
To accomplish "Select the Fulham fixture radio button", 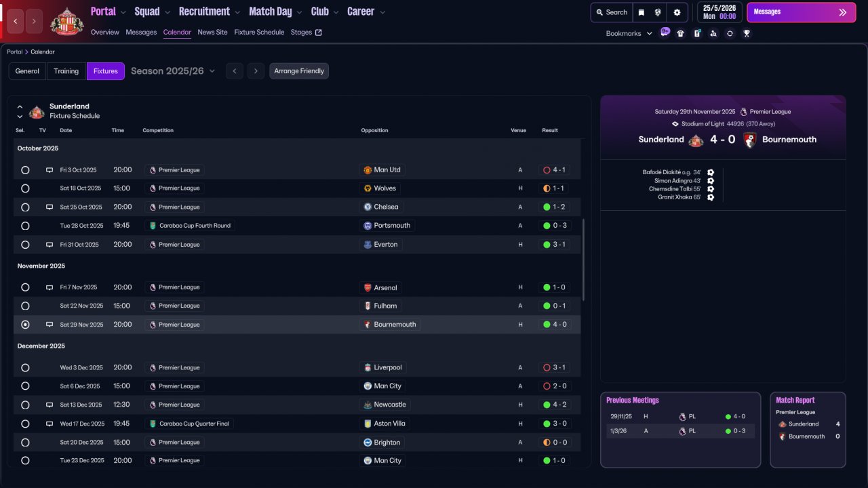I will click(25, 306).
